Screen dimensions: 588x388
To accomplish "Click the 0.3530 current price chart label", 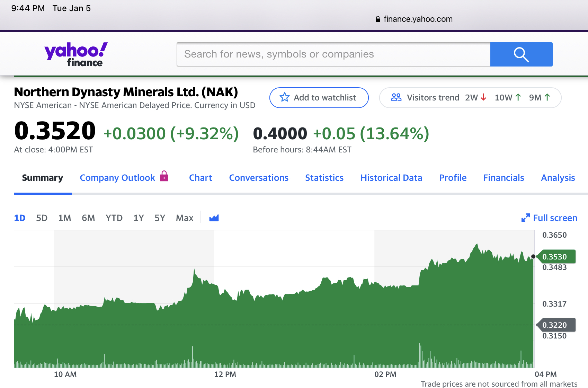I will 556,257.
